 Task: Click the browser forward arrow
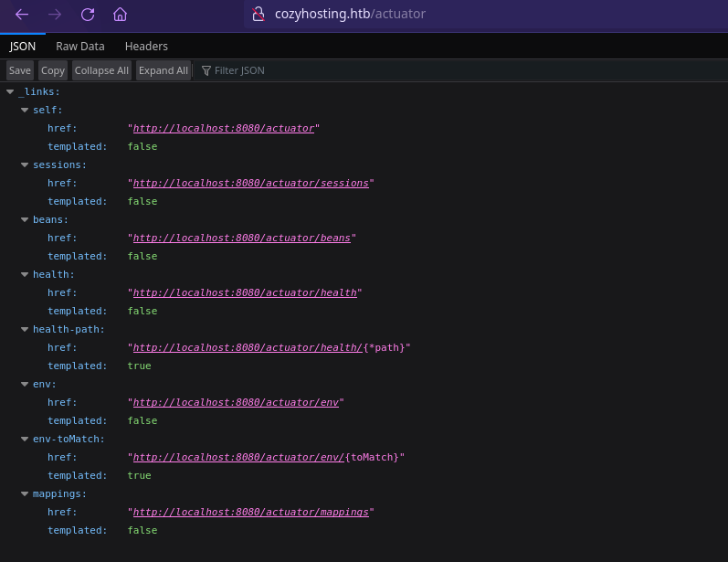pos(55,15)
